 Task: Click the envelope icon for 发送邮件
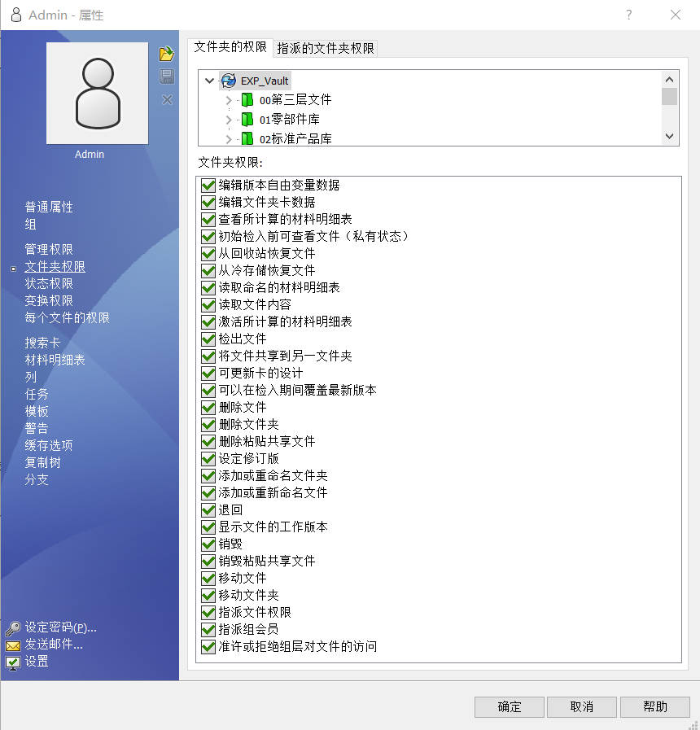13,645
